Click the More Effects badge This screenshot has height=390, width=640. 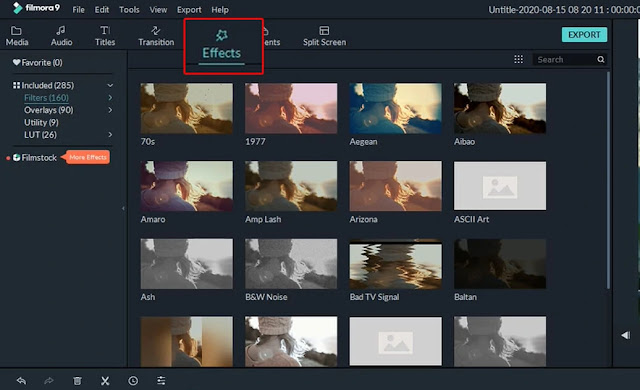pos(87,157)
